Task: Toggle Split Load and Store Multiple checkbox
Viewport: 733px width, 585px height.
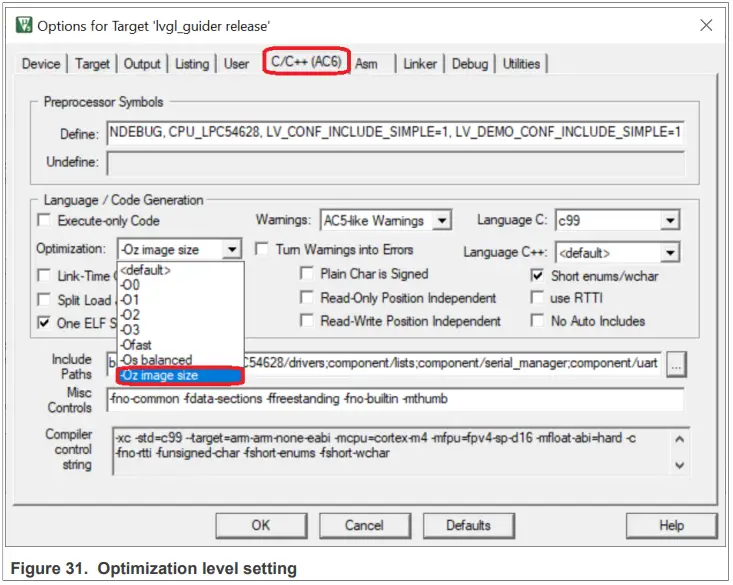Action: [x=44, y=299]
